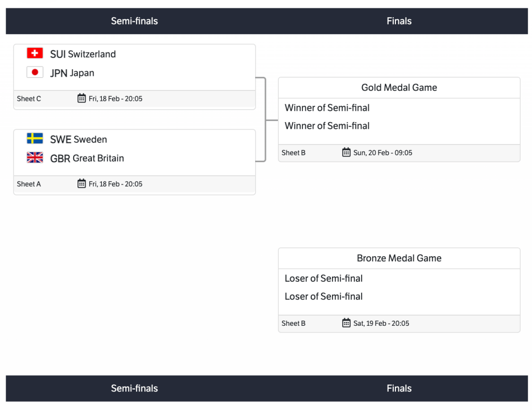The width and height of the screenshot is (532, 410).
Task: Click the Great Britain flag icon
Action: point(35,157)
